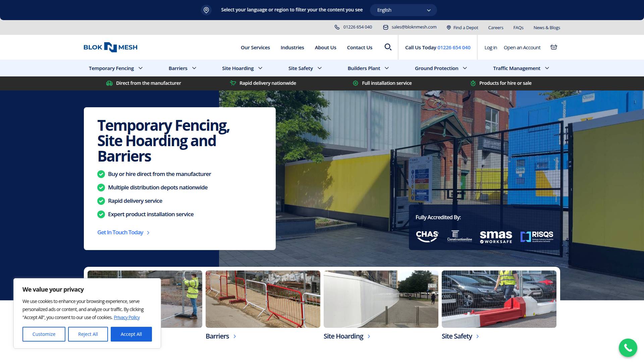Click the Products for hire or sale icon
The image size is (644, 362).
click(473, 83)
